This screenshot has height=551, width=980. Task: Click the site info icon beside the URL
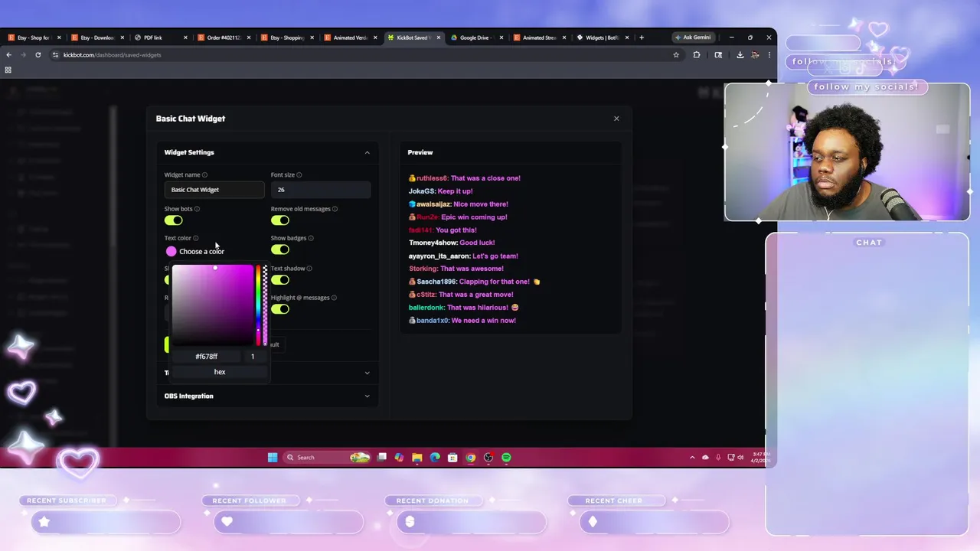[x=55, y=55]
